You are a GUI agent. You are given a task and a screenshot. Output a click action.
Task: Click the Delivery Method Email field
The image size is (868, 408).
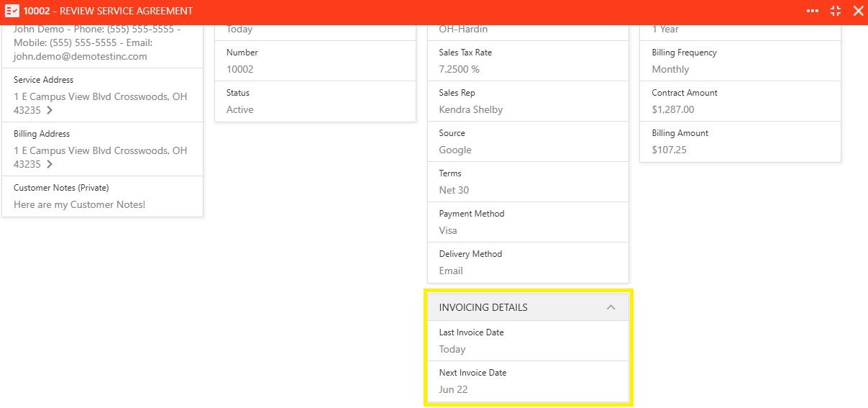tap(529, 263)
